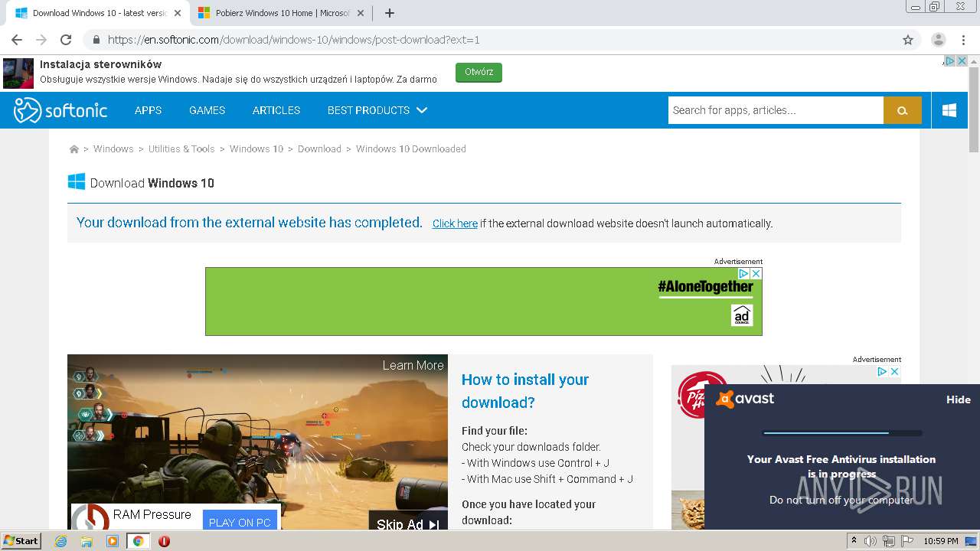This screenshot has height=551, width=980.
Task: Skip the video ad
Action: 408,523
